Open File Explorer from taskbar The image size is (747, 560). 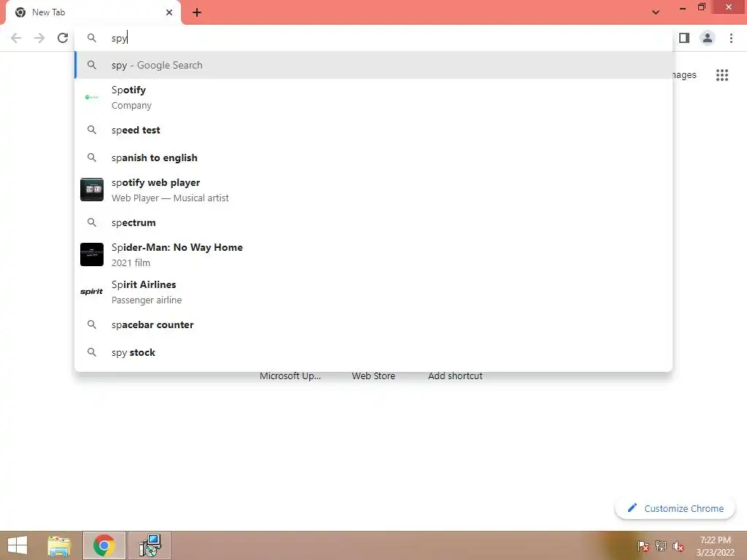pyautogui.click(x=60, y=545)
